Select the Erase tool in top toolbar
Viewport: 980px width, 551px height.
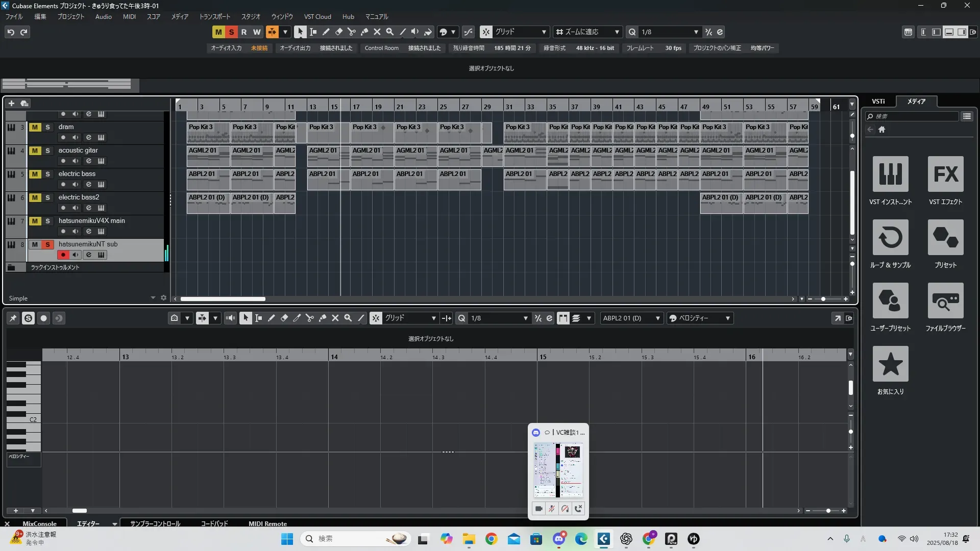[338, 32]
